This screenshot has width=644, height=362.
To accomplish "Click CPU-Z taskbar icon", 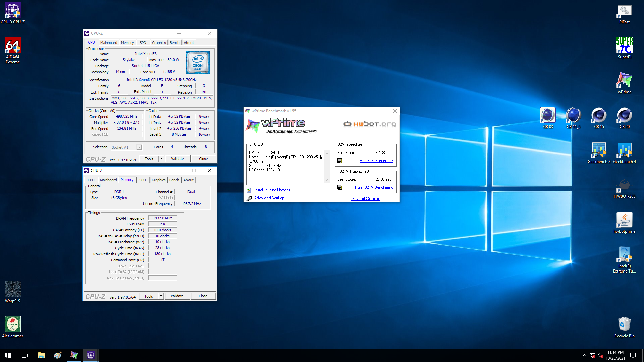I will pyautogui.click(x=90, y=355).
